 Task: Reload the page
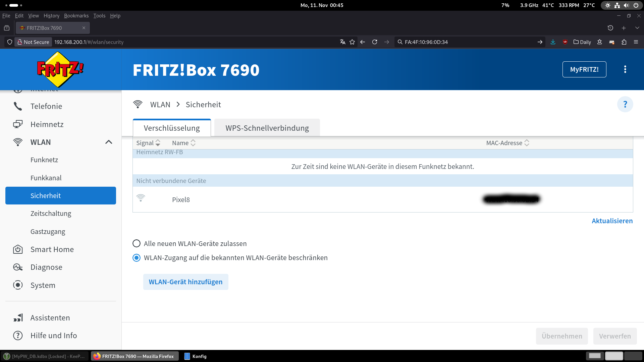[375, 42]
